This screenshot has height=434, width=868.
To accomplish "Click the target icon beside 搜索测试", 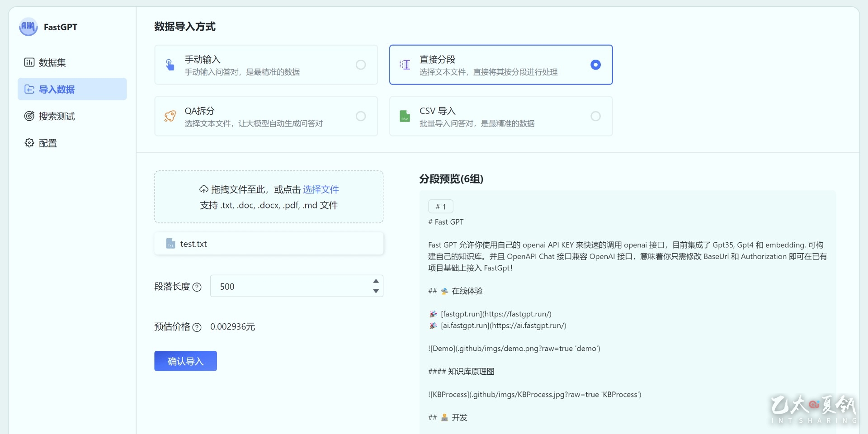I will click(x=29, y=116).
